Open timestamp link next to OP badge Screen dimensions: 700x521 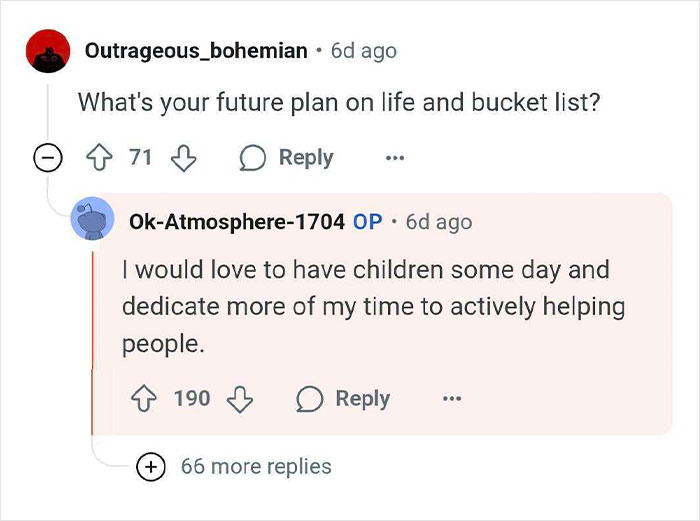[x=439, y=221]
